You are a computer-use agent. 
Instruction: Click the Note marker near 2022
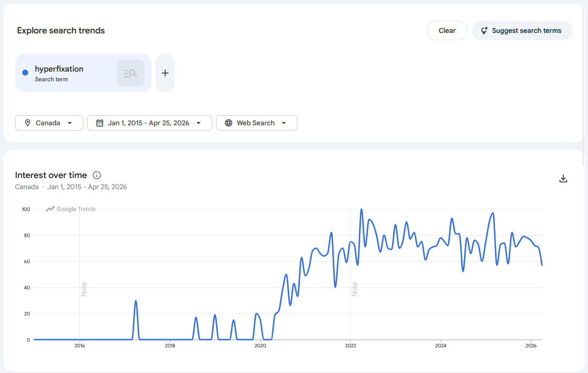(x=355, y=289)
